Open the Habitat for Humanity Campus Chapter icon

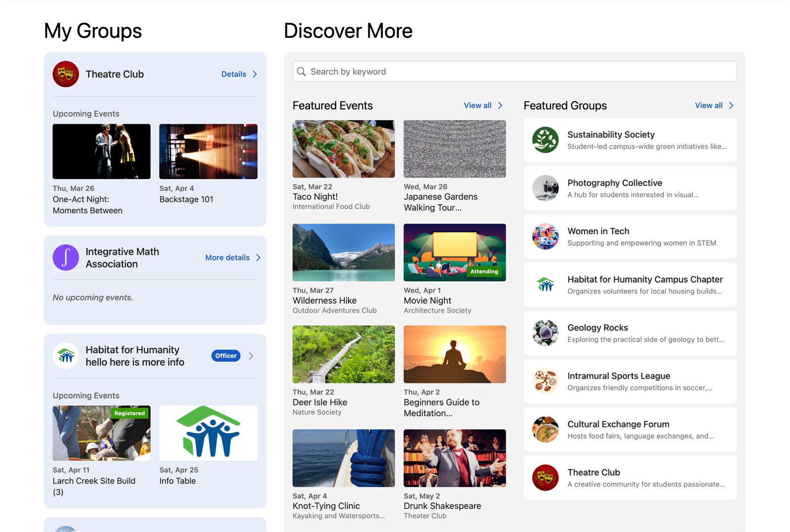[x=545, y=285]
